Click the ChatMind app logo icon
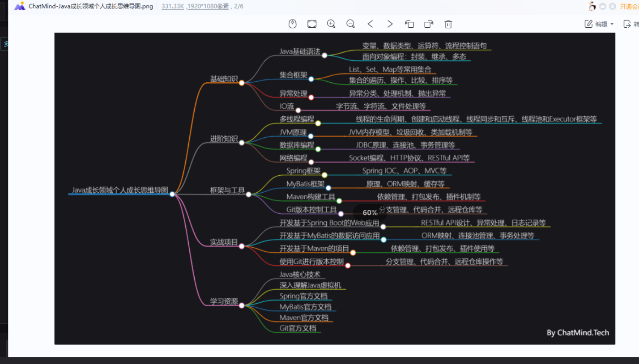This screenshot has height=364, width=639. tap(19, 6)
